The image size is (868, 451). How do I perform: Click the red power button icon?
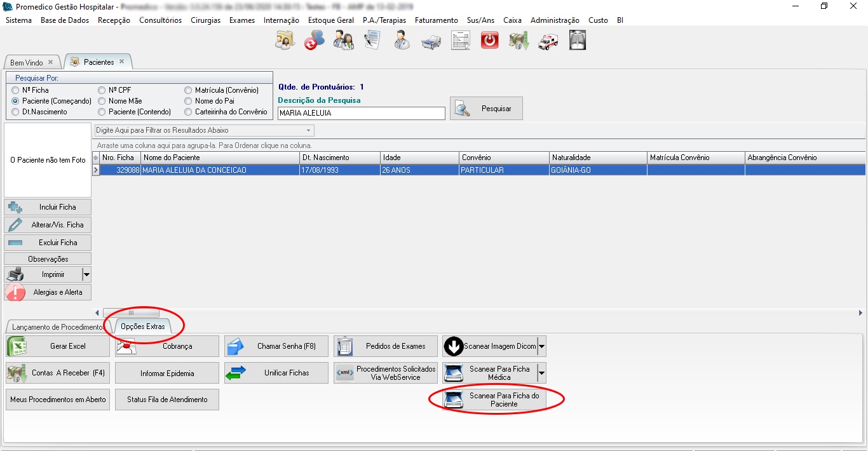tap(489, 41)
